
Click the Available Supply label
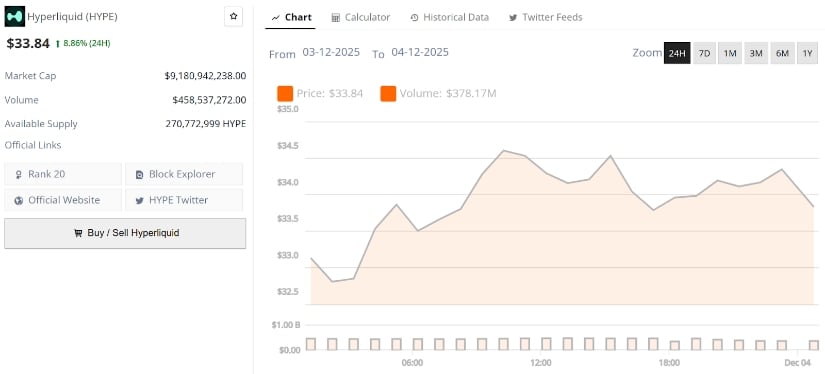pyautogui.click(x=41, y=124)
